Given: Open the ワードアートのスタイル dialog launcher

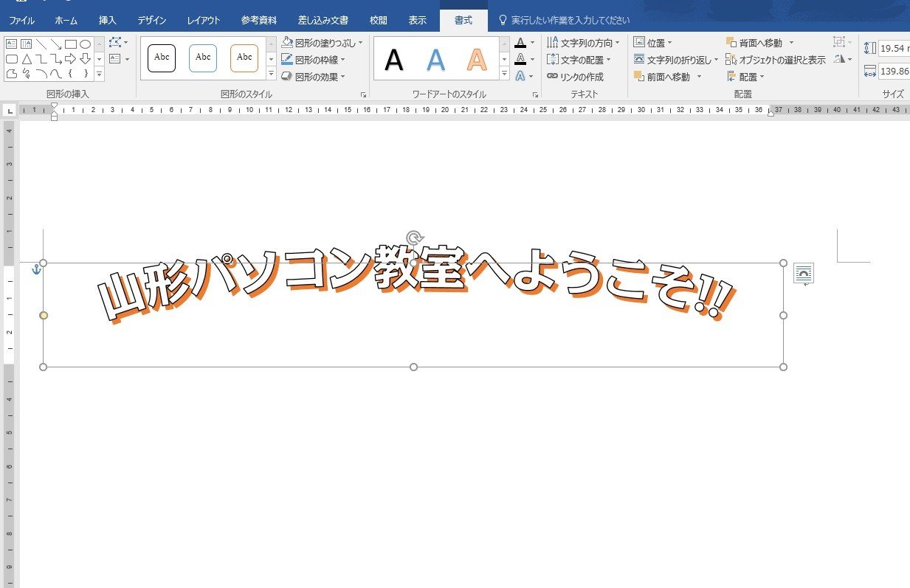Looking at the screenshot, I should 535,95.
